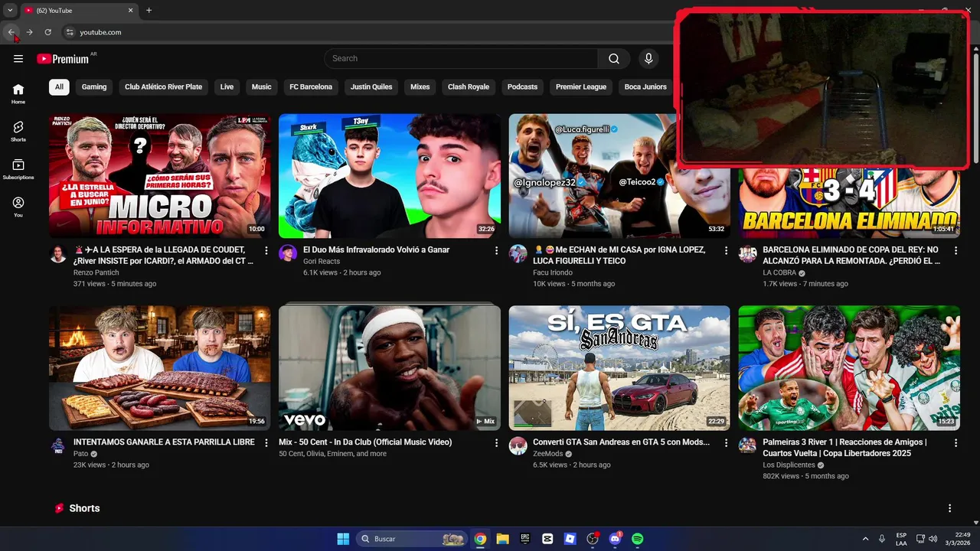The image size is (980, 551).
Task: Select the Mixes filter chip
Action: point(420,86)
